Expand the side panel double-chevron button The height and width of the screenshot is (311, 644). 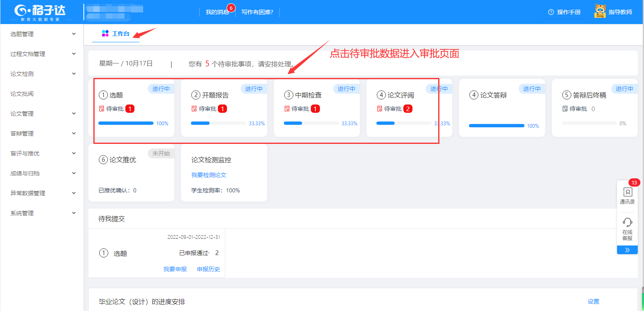click(627, 250)
